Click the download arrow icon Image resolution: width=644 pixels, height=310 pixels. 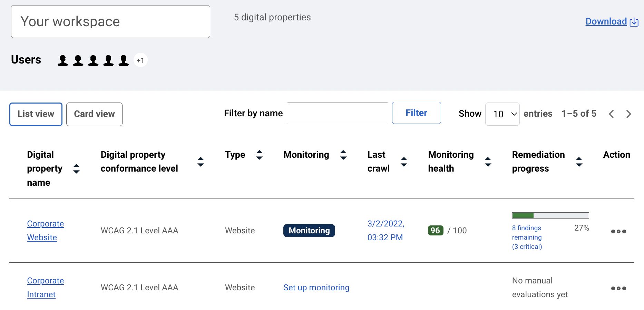tap(634, 22)
